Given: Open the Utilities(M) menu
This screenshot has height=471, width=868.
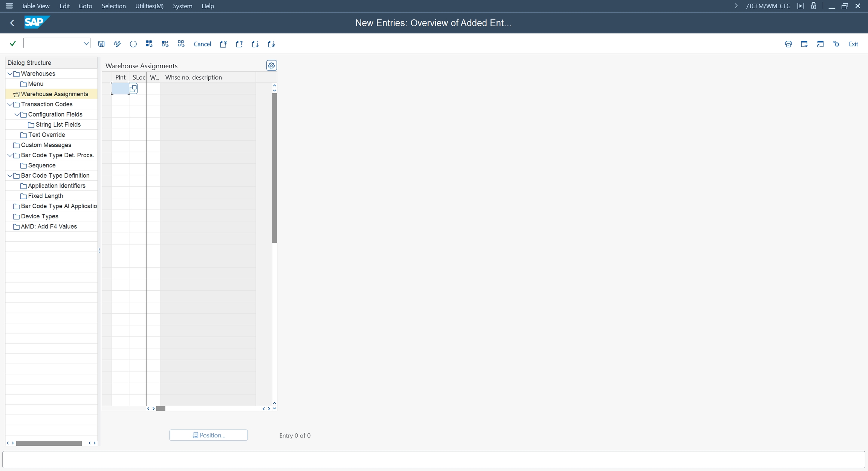Looking at the screenshot, I should 149,6.
